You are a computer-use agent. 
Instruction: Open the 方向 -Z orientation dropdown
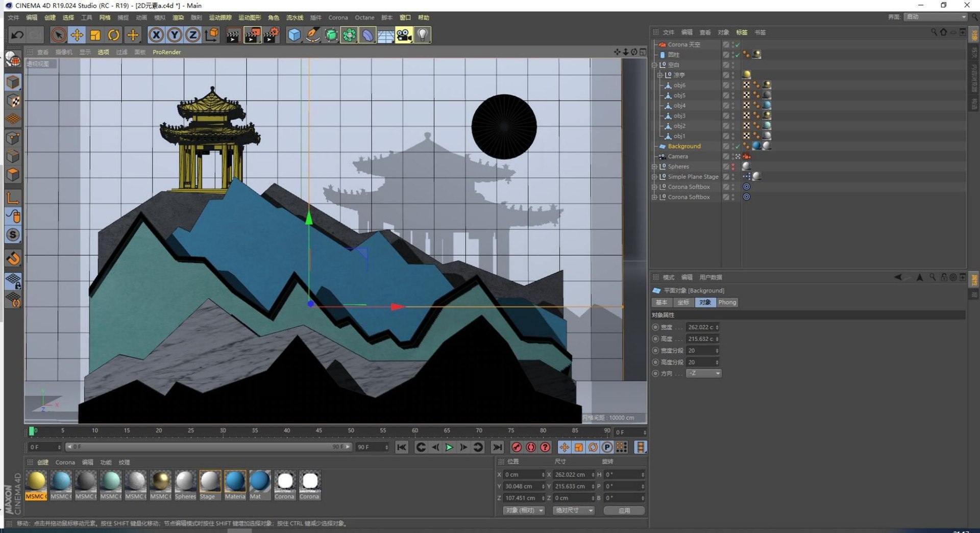pyautogui.click(x=703, y=373)
